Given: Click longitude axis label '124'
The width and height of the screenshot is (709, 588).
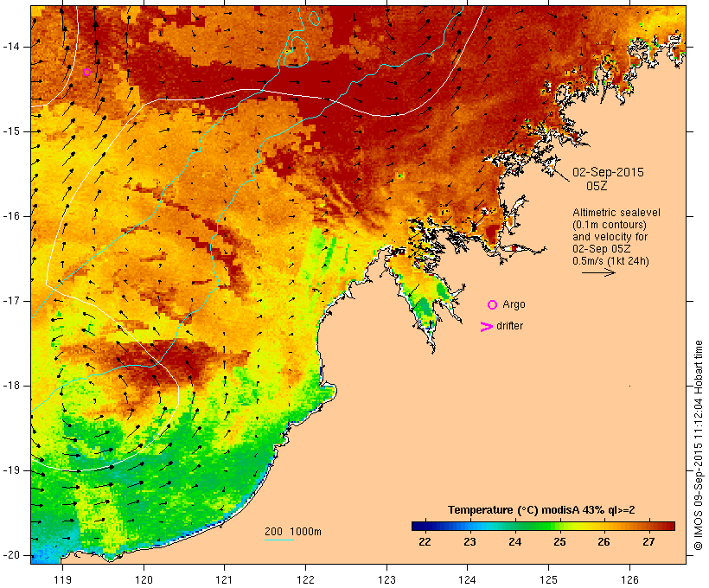Looking at the screenshot, I should coord(468,580).
